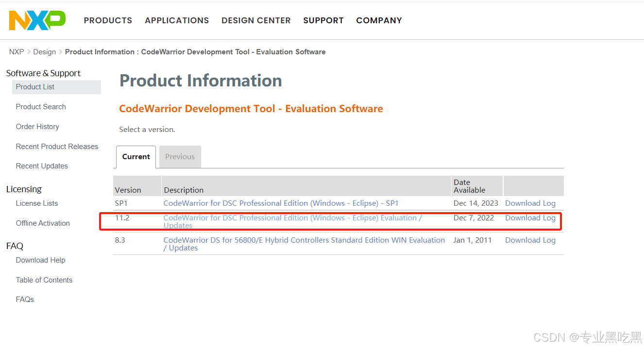View Recent Updates page
644x348 pixels.
coord(42,166)
